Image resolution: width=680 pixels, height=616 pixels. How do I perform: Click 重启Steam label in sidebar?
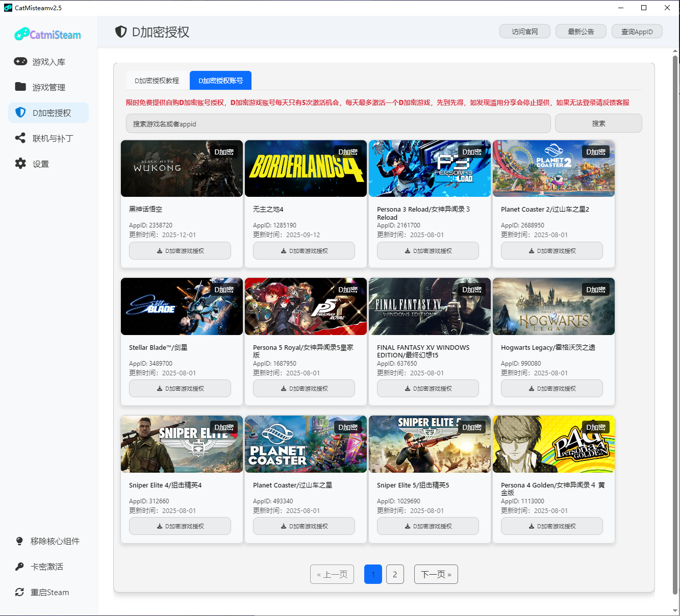pyautogui.click(x=50, y=592)
